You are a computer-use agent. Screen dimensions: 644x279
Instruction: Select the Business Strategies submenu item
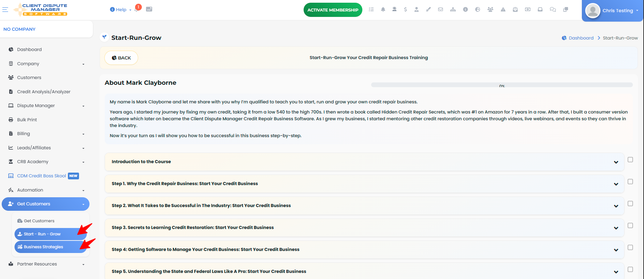tap(51, 247)
